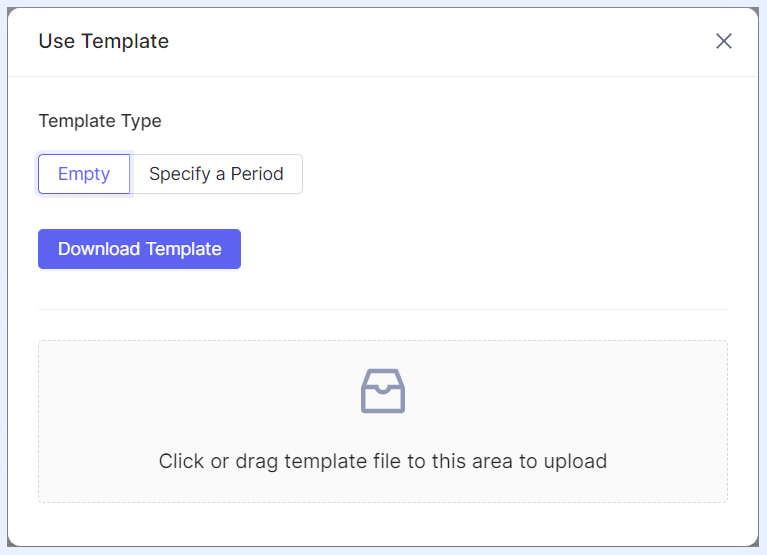Click the 'Click or drag template file' text
Screen dimensions: 767x555
pos(383,461)
